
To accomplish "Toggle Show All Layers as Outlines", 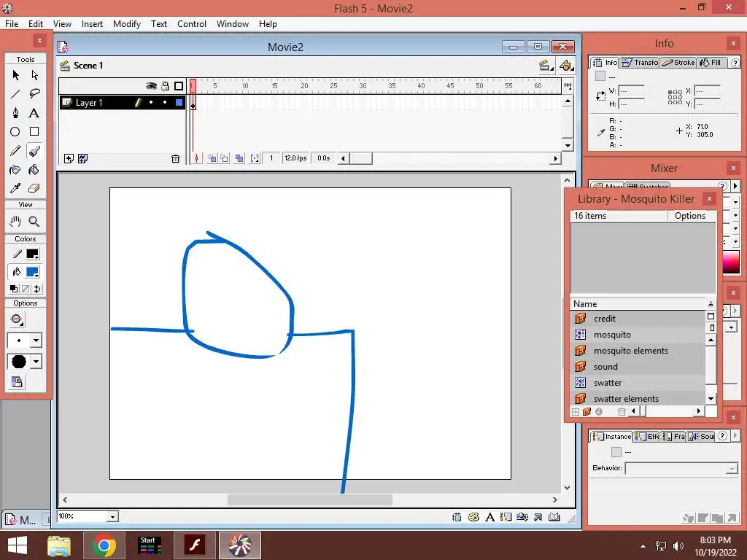I will (x=179, y=86).
